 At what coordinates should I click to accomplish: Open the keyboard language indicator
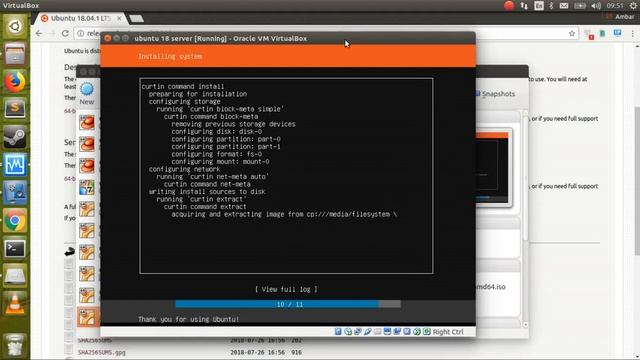pos(539,6)
